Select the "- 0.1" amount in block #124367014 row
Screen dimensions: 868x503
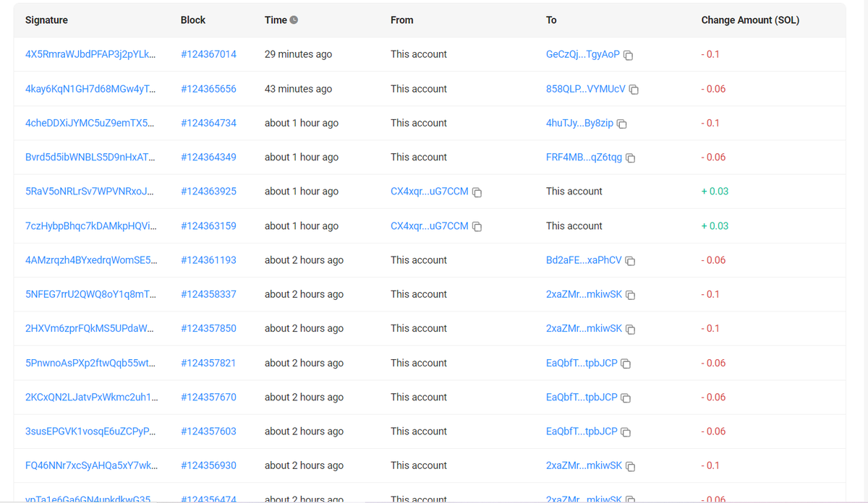(x=710, y=54)
